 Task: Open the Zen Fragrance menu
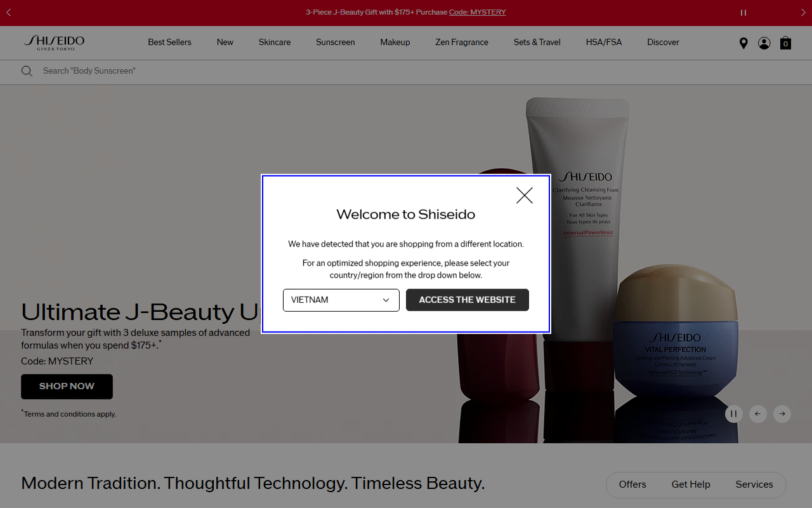point(462,43)
